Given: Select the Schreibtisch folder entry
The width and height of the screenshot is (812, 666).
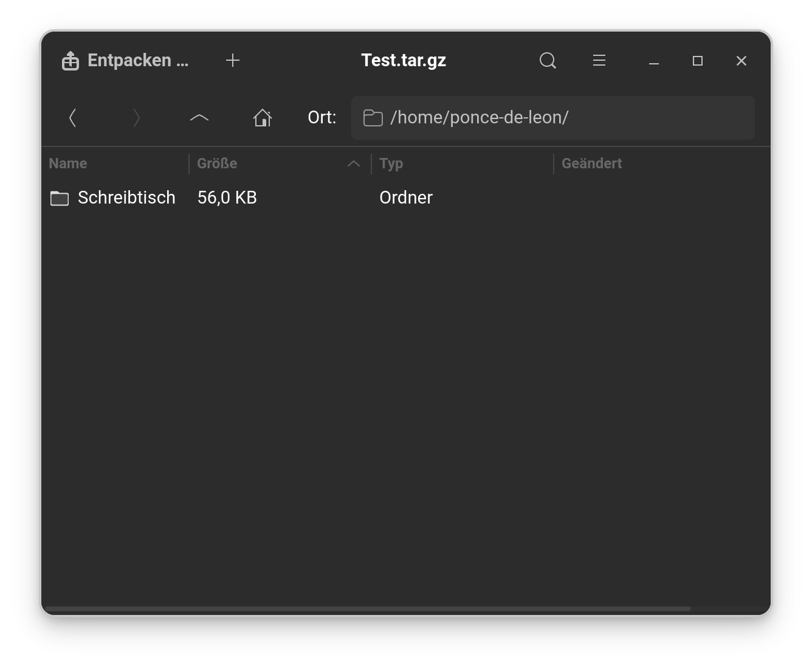Looking at the screenshot, I should (126, 197).
